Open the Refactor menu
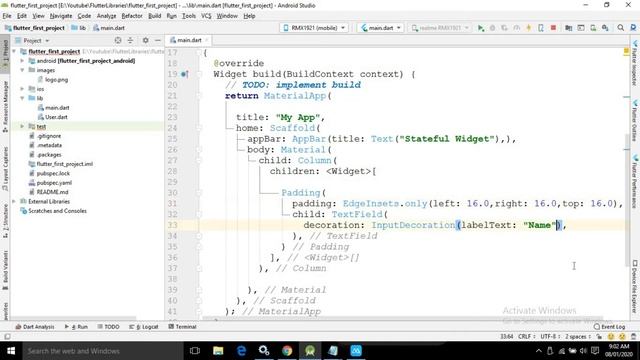640x360 pixels. (x=132, y=16)
